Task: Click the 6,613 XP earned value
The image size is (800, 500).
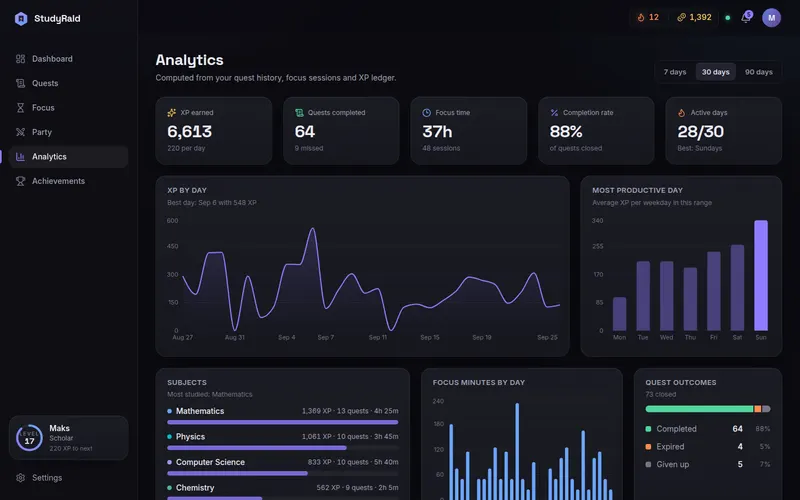Action: pos(189,132)
